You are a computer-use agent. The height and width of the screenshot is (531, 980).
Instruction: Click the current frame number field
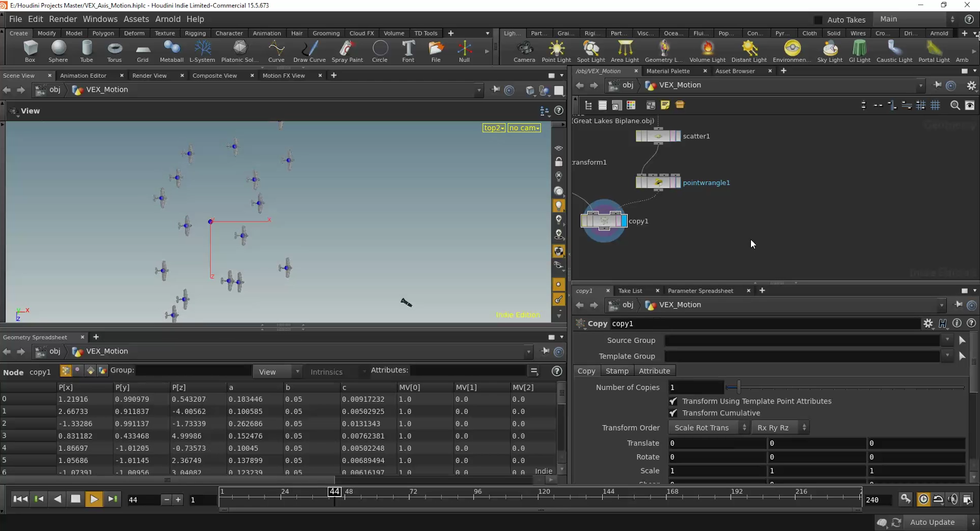pyautogui.click(x=144, y=500)
